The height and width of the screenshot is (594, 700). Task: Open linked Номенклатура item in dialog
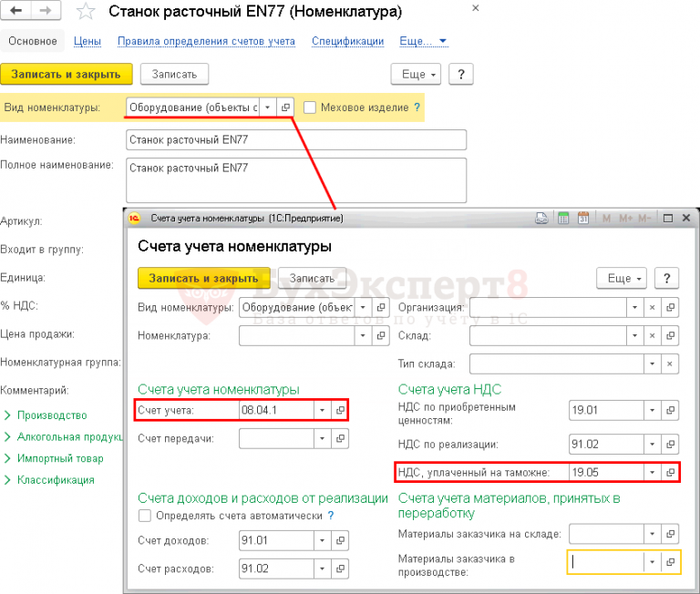coord(381,335)
